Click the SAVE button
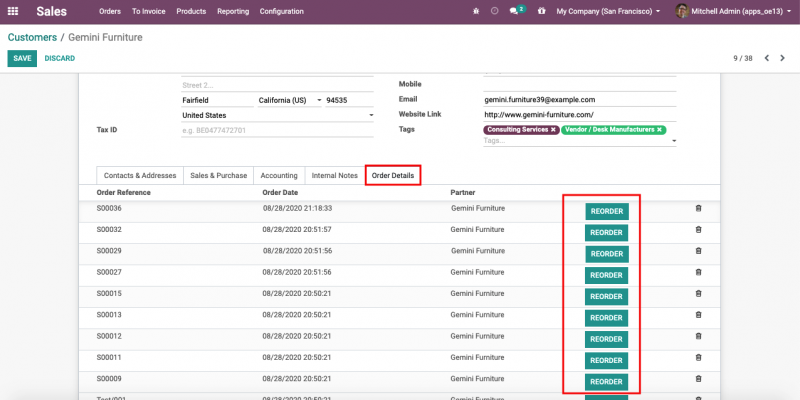This screenshot has width=800, height=400. click(x=22, y=58)
